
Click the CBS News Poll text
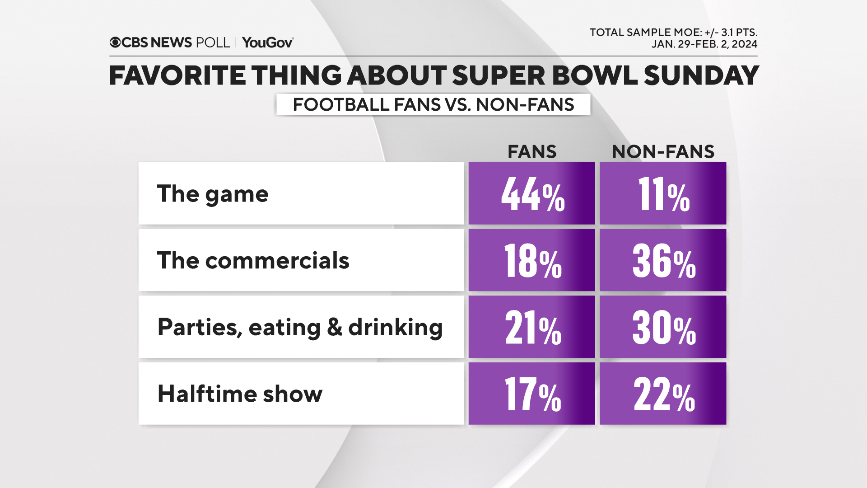coord(176,43)
